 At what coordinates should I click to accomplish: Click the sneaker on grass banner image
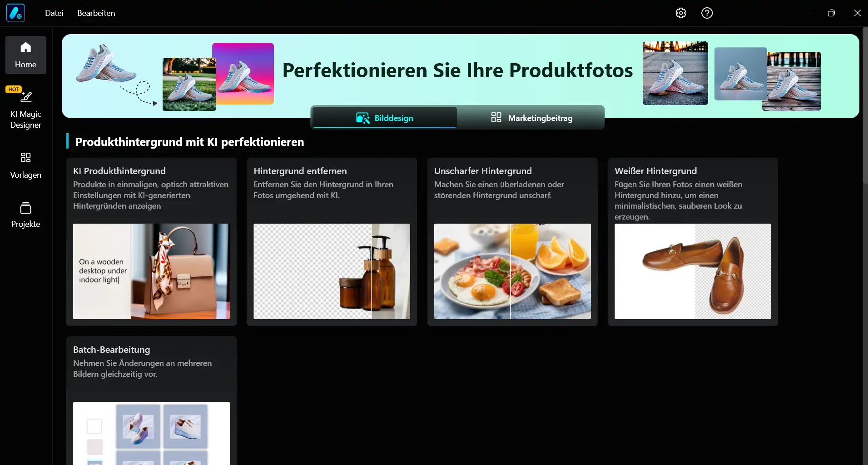[189, 84]
